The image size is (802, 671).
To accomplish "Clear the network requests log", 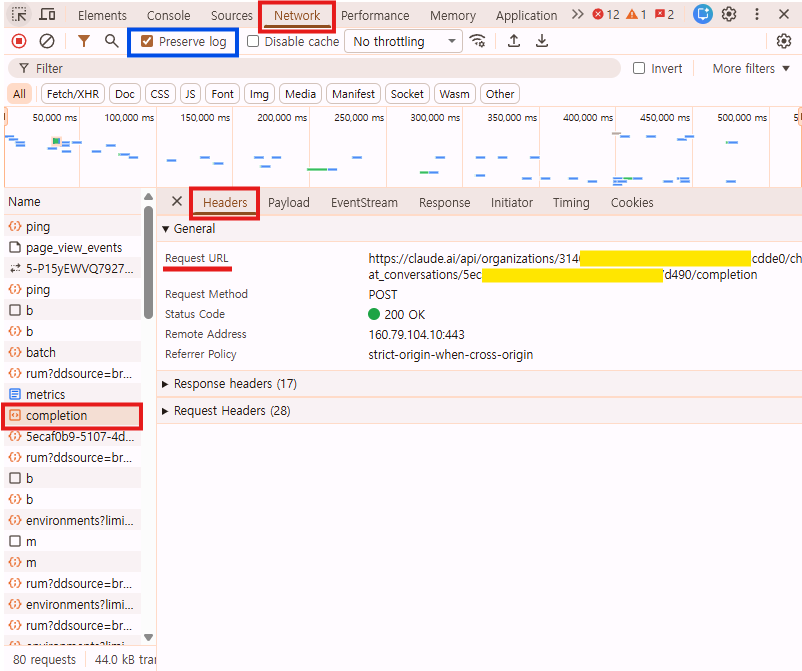I will 45,40.
